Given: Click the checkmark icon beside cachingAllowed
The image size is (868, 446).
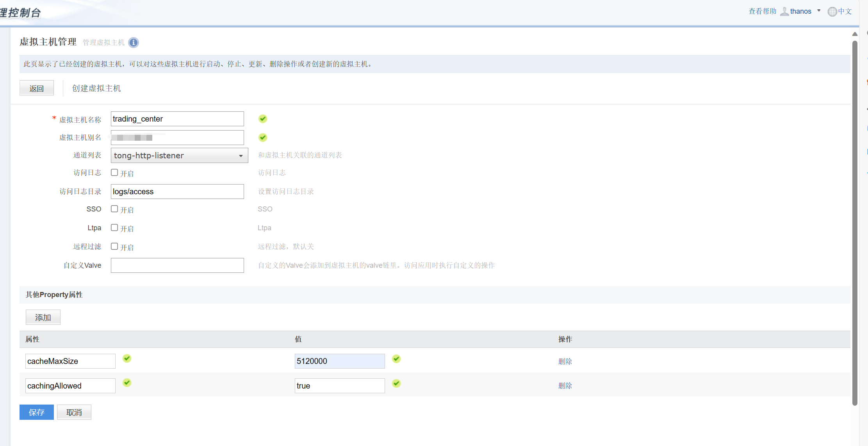Looking at the screenshot, I should pyautogui.click(x=127, y=383).
